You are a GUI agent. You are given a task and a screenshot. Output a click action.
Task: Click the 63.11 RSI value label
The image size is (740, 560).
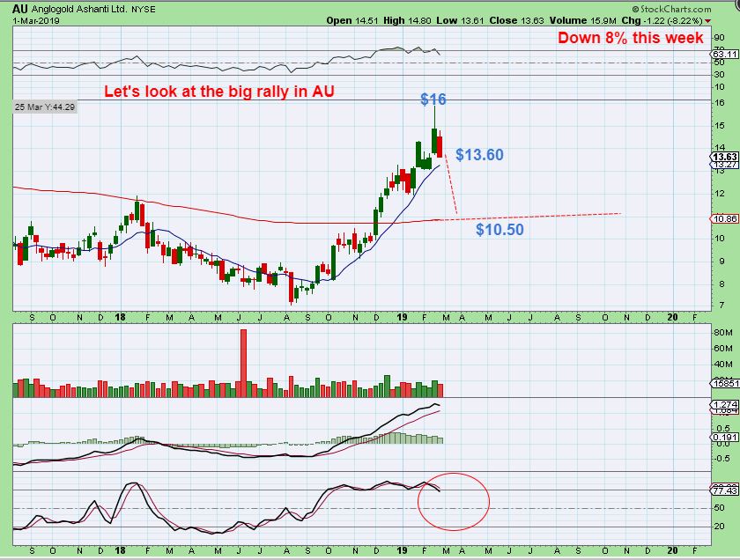click(725, 55)
